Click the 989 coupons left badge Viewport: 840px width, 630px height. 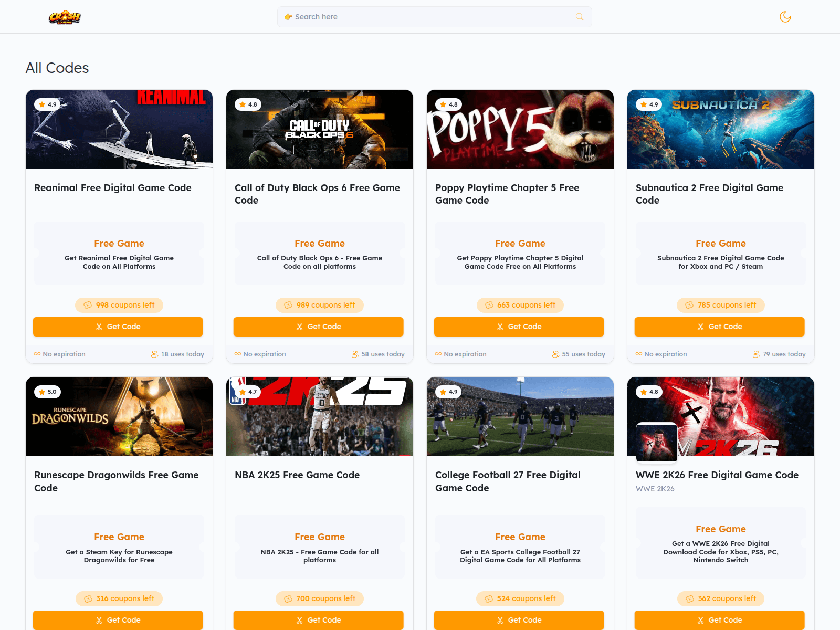point(320,305)
